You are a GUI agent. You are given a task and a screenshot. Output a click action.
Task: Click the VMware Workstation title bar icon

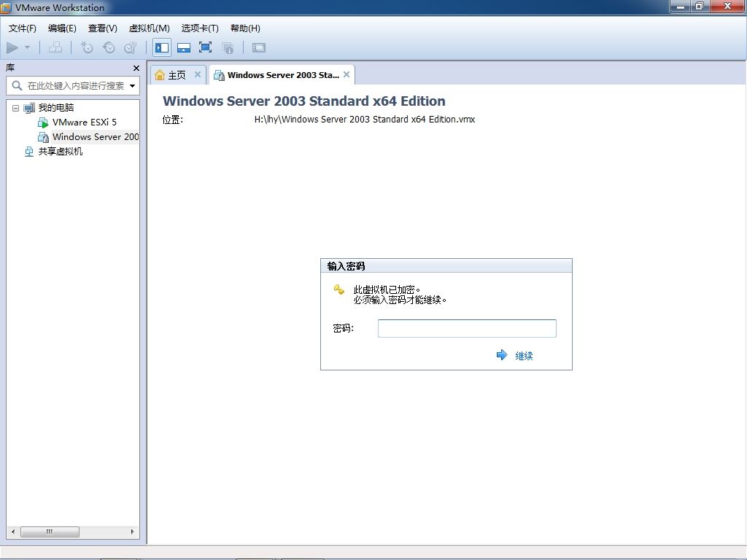coord(6,7)
